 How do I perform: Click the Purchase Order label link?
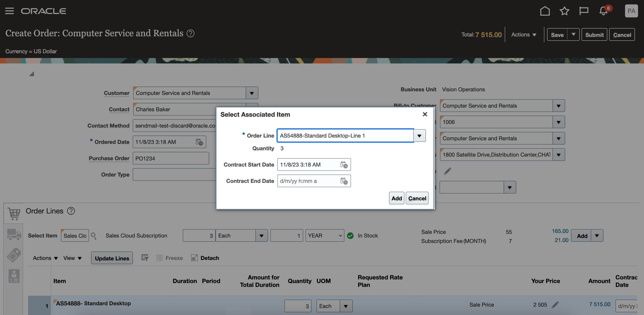(109, 158)
